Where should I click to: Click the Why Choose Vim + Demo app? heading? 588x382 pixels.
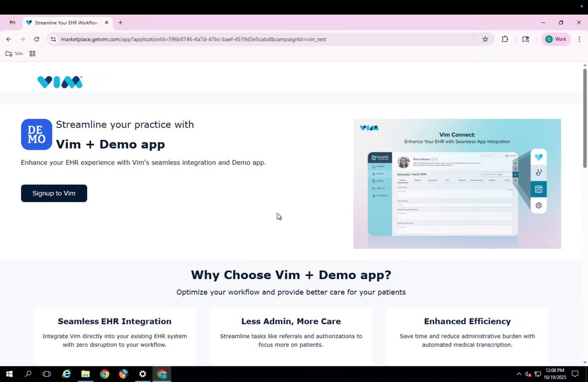click(291, 275)
